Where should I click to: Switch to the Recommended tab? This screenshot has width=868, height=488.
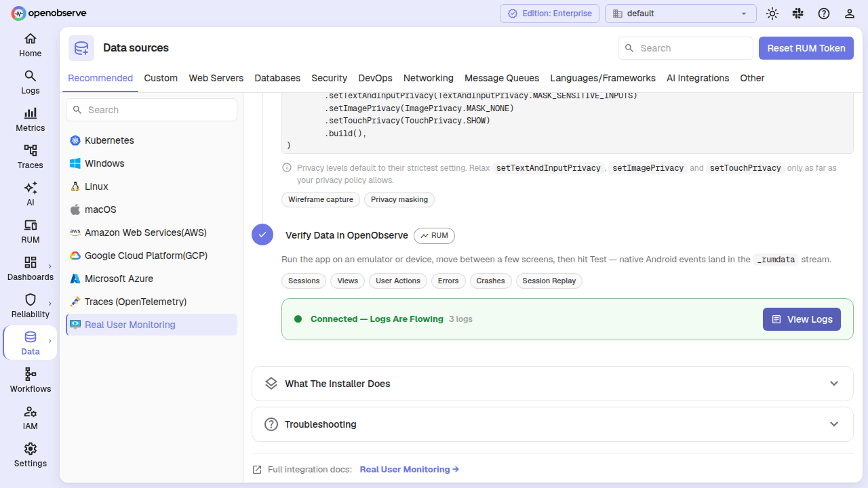[100, 78]
